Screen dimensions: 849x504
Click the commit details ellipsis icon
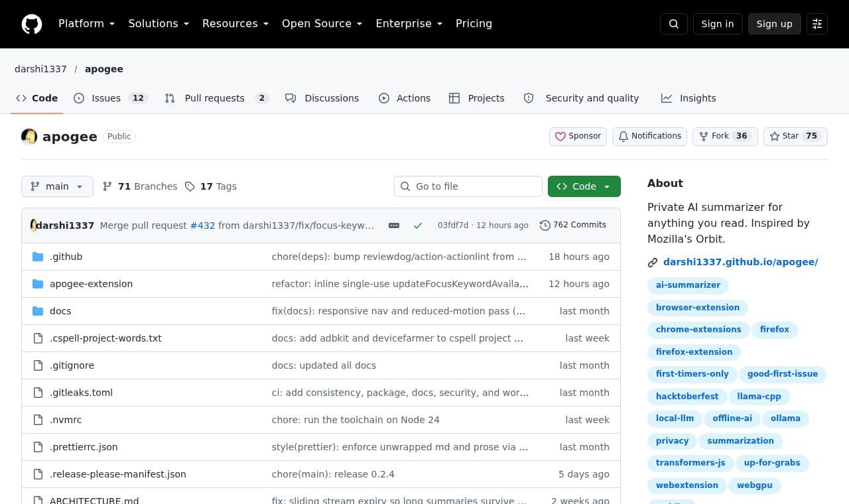click(x=394, y=225)
